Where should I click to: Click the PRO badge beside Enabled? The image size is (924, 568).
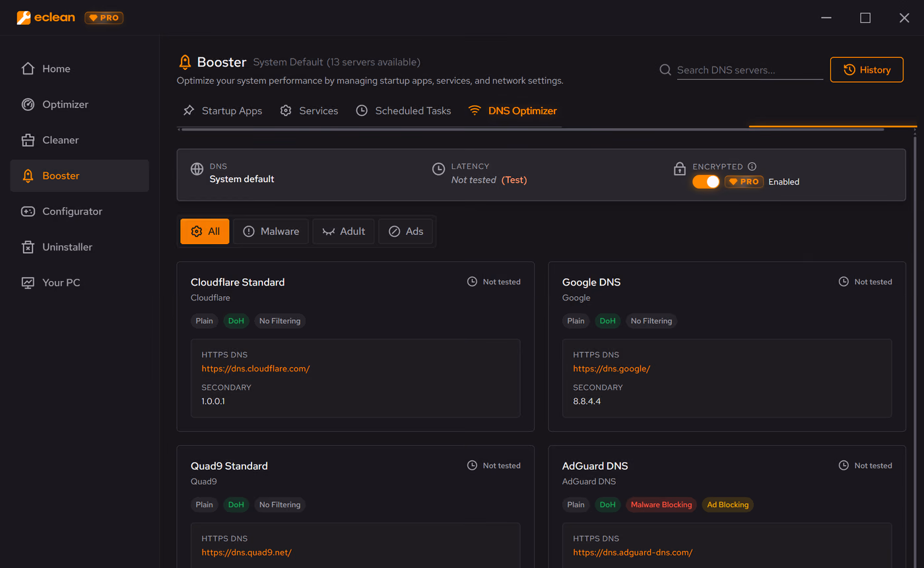pyautogui.click(x=744, y=181)
